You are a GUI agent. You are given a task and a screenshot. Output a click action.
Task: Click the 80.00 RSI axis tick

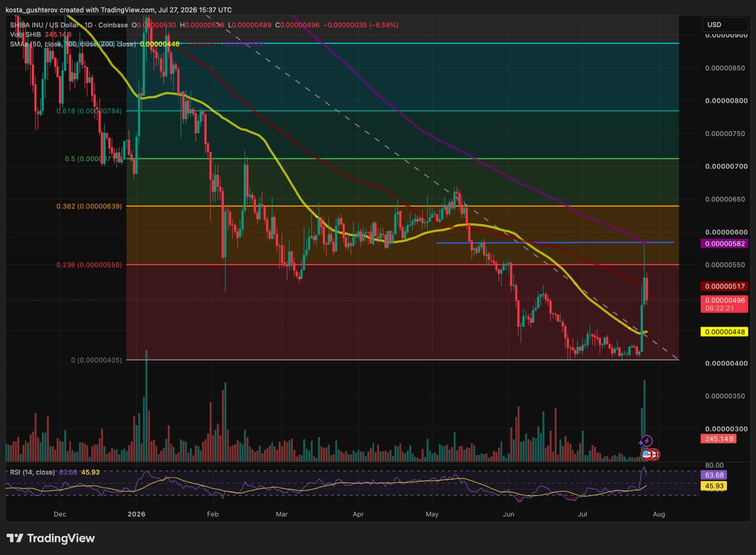715,465
